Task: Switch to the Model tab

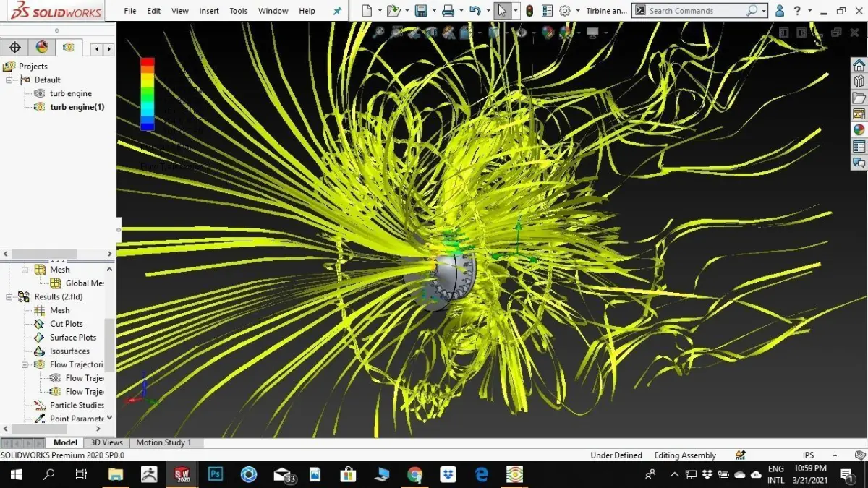Action: click(65, 442)
